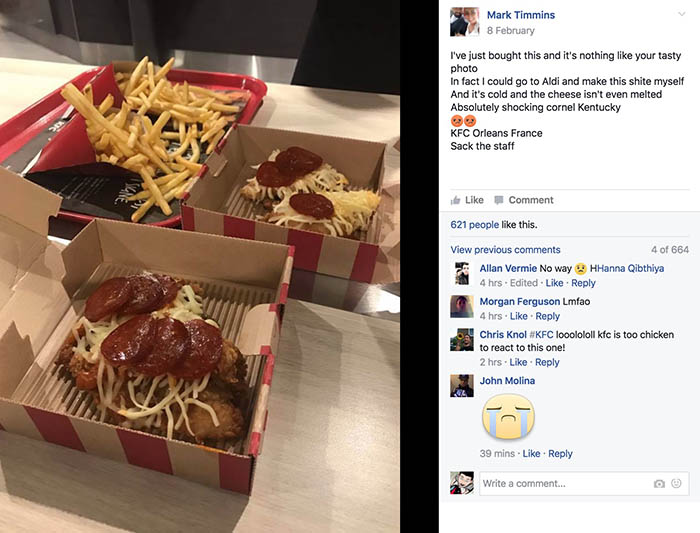Image resolution: width=700 pixels, height=533 pixels.
Task: Click Morgan Ferguson's avatar
Action: [462, 306]
